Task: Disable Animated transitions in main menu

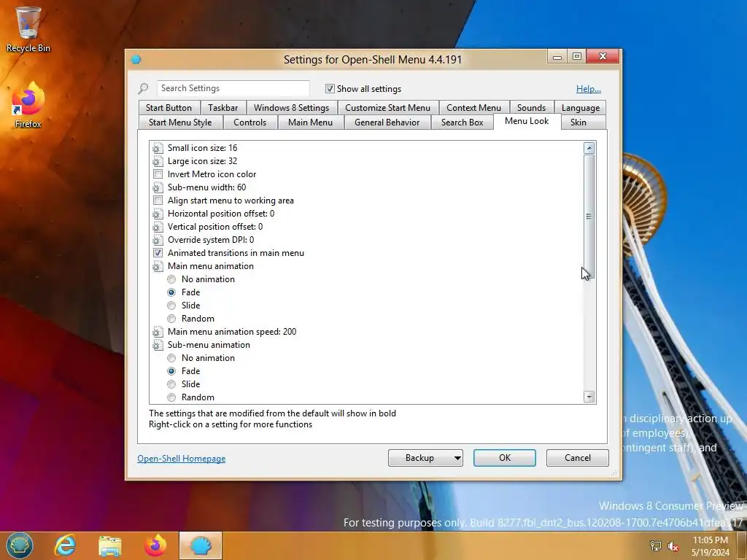Action: coord(158,253)
